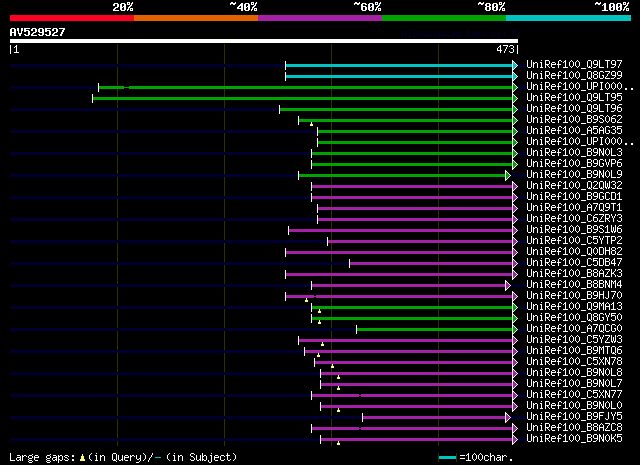Screen dimensions: 640x465
Task: Click the yellow gap marker under B9N0K5 bar
Action: (338, 443)
